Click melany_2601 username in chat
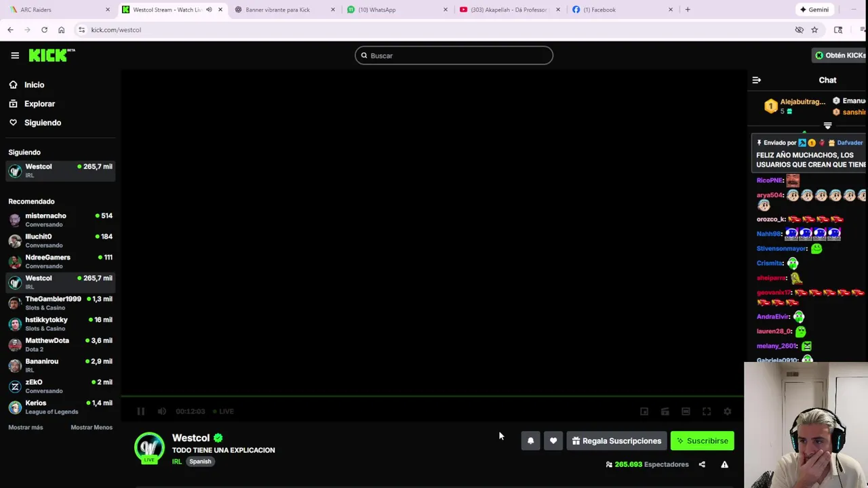Screen dimensions: 868x488 (776, 346)
